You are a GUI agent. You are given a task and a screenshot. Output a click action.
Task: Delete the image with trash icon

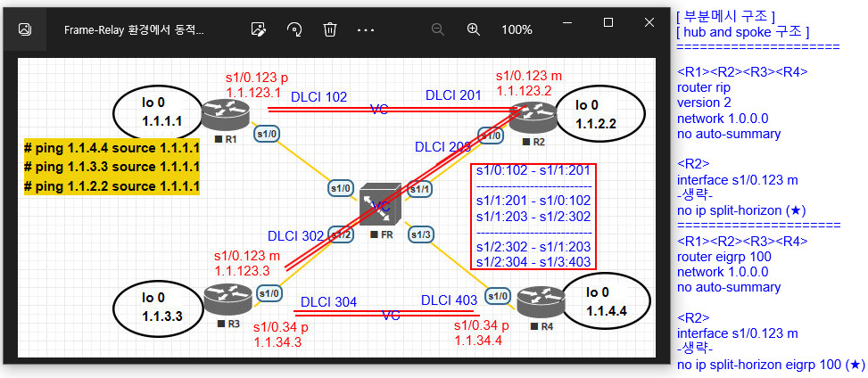pos(330,29)
